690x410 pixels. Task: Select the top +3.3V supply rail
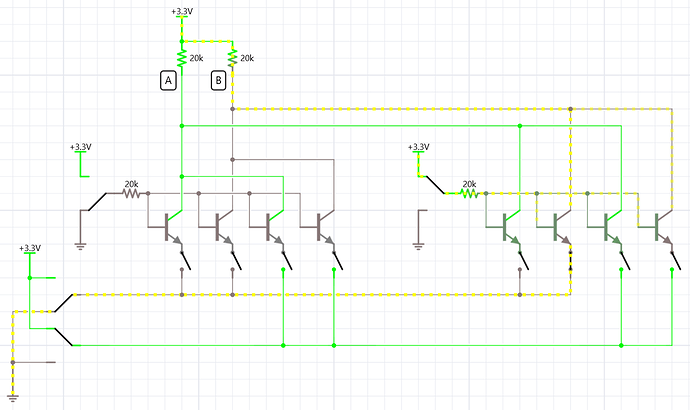(x=182, y=14)
